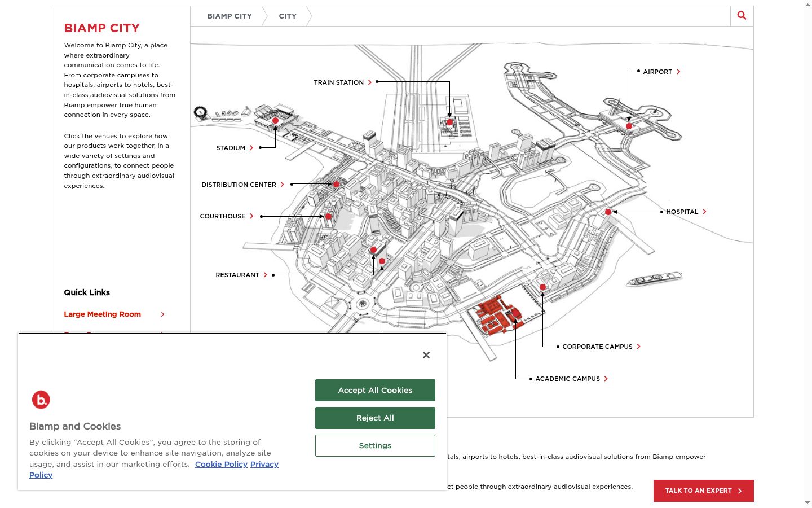Click the Distribution Center red map marker
The image size is (812, 508).
(x=336, y=184)
